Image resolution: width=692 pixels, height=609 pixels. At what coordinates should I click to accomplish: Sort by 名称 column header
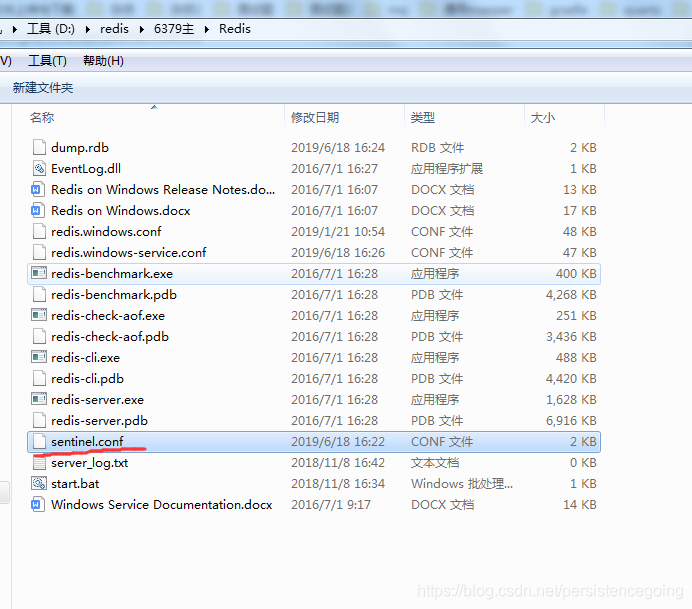click(41, 117)
